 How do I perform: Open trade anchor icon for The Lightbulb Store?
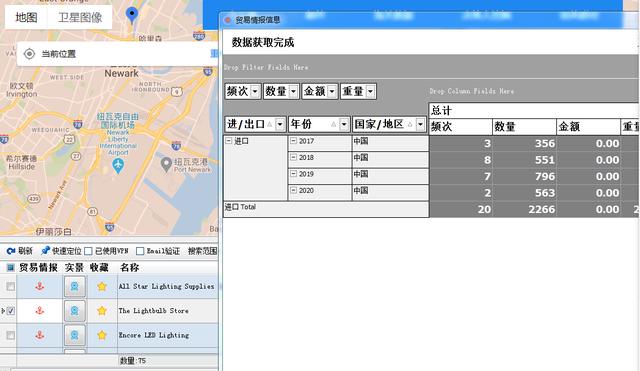[40, 311]
